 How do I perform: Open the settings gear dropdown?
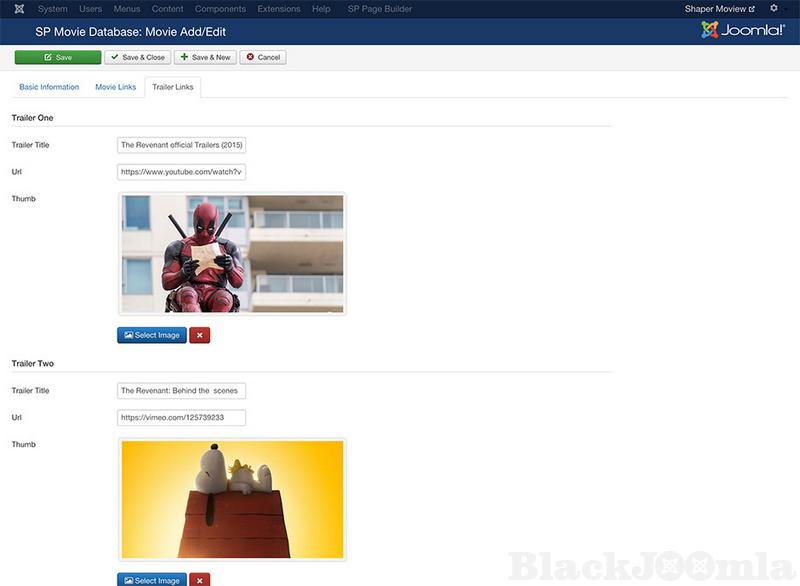775,9
